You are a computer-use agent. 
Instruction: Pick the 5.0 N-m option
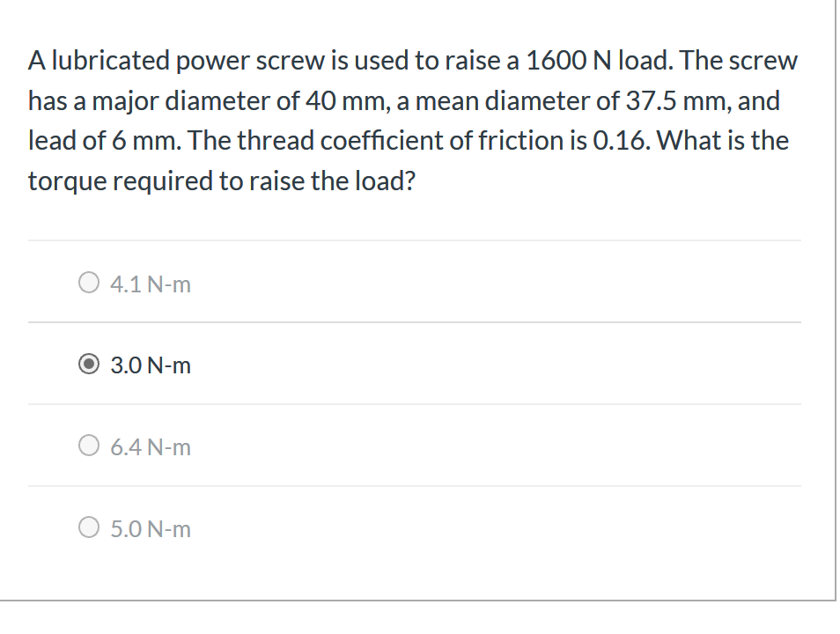point(89,527)
